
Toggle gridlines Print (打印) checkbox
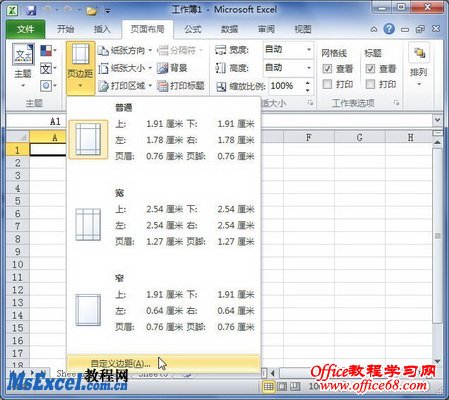(327, 84)
